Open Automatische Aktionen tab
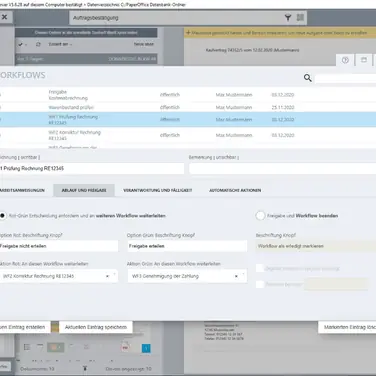376x376 pixels. point(235,190)
